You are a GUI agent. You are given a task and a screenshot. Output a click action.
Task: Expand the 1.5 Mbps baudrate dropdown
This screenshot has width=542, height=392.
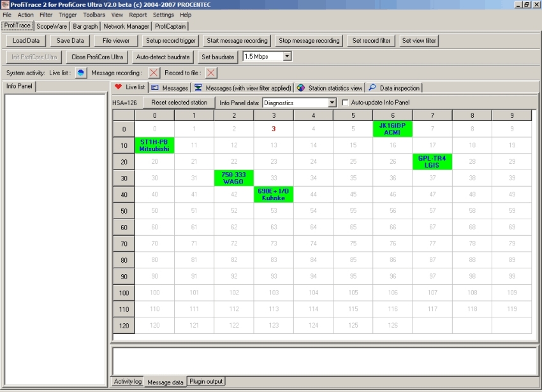pyautogui.click(x=287, y=57)
